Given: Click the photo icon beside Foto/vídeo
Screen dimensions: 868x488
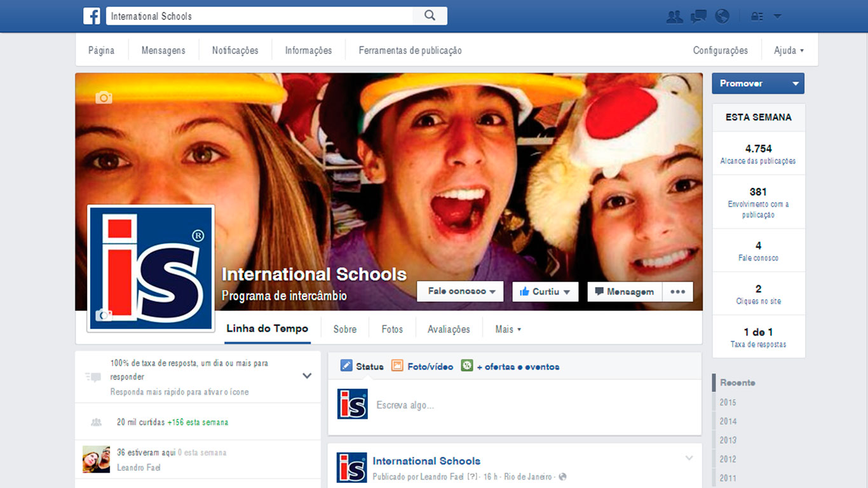Looking at the screenshot, I should (397, 365).
